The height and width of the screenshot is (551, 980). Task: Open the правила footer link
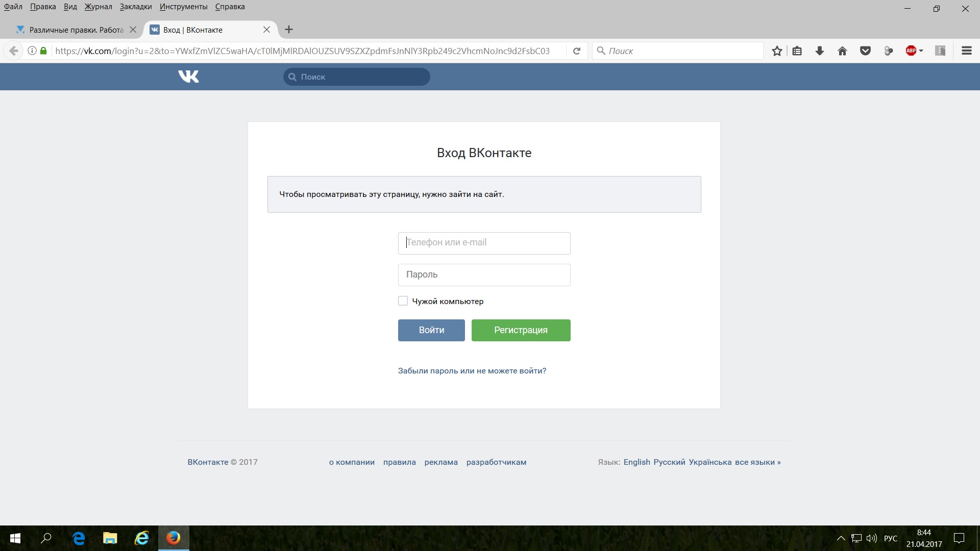pyautogui.click(x=400, y=462)
